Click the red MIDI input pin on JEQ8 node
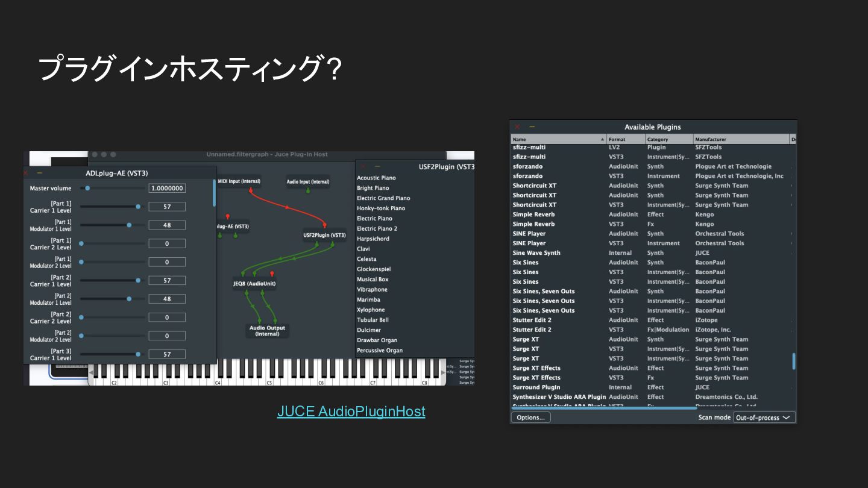The width and height of the screenshot is (868, 488). (x=272, y=275)
